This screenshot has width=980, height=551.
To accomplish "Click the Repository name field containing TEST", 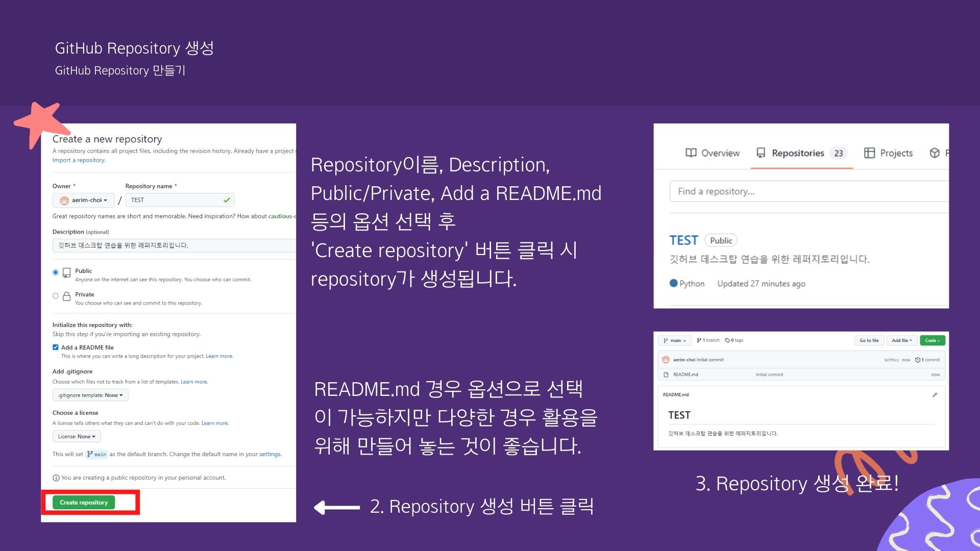I will point(180,200).
